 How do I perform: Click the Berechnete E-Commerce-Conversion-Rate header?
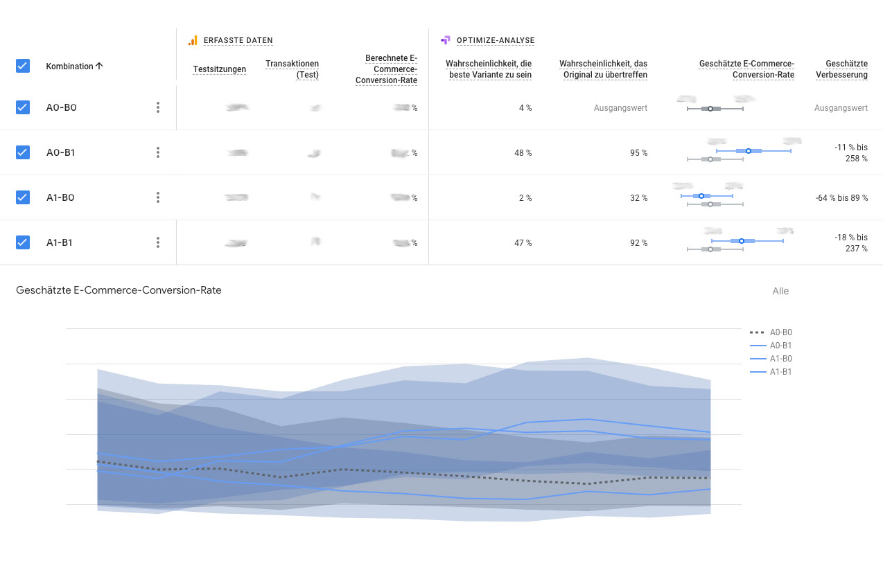386,69
